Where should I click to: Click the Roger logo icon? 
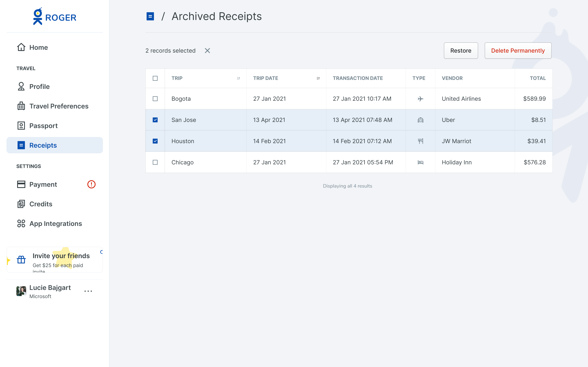(x=38, y=16)
